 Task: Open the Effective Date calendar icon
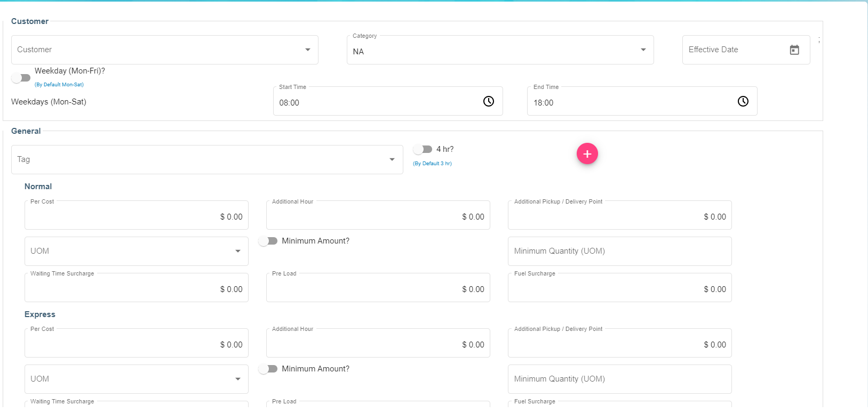pyautogui.click(x=794, y=50)
